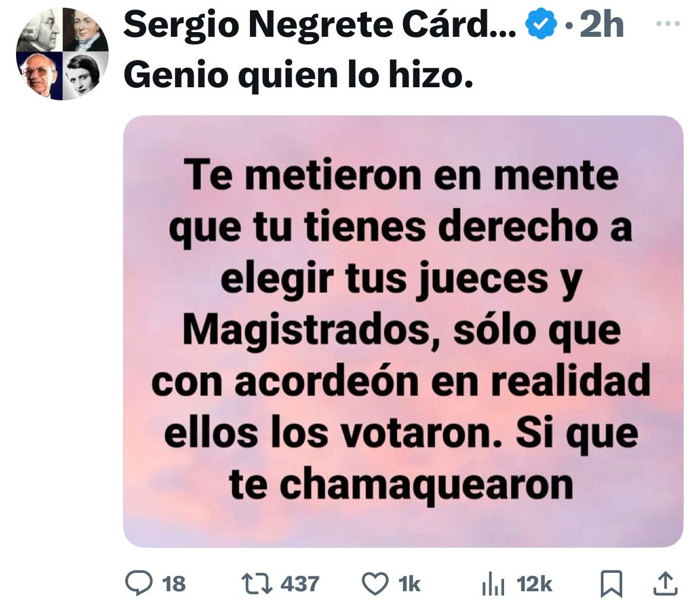Tap the word chamaquearon in the image

426,485
